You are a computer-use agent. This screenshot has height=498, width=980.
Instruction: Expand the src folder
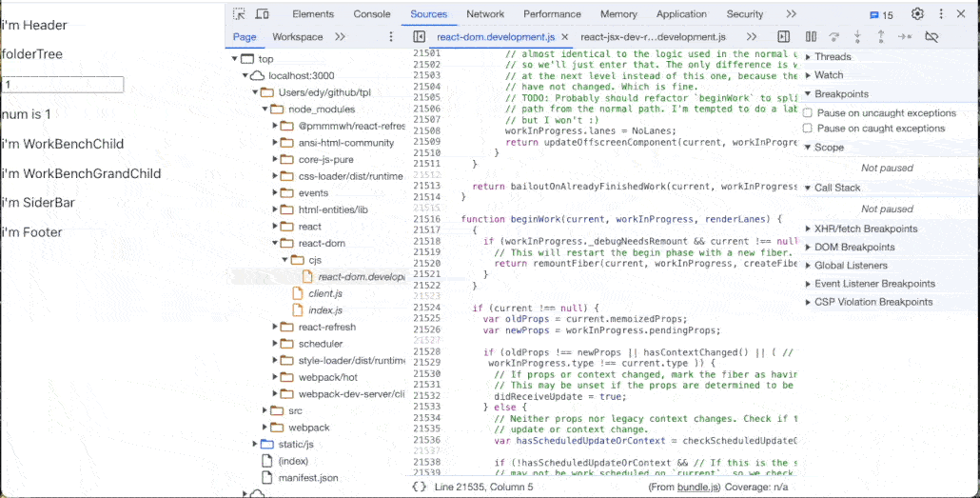point(265,410)
